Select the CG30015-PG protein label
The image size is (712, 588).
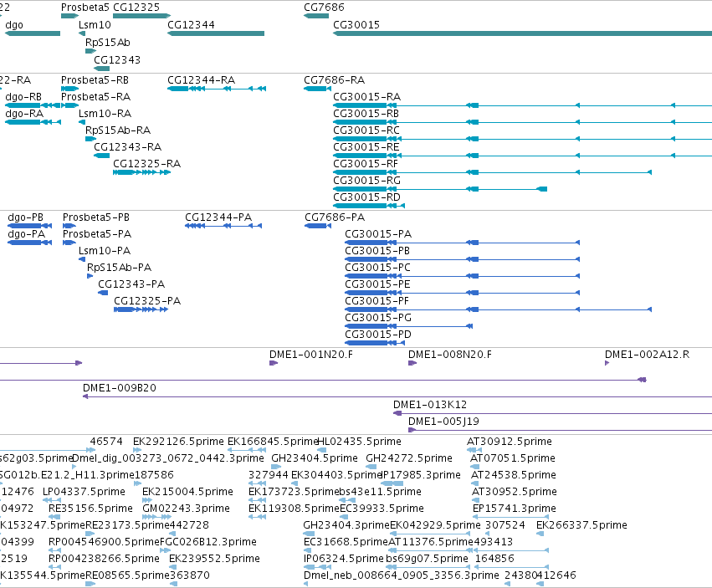[x=378, y=318]
